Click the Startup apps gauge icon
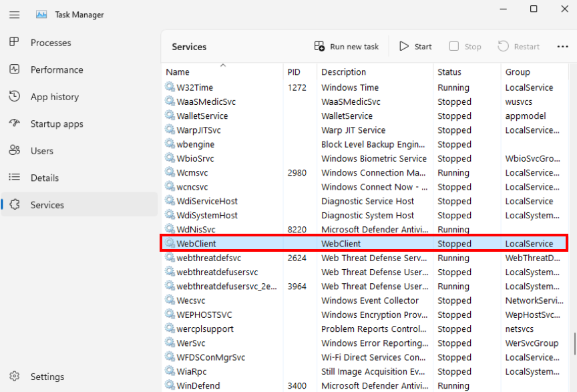577x392 pixels. pos(15,124)
